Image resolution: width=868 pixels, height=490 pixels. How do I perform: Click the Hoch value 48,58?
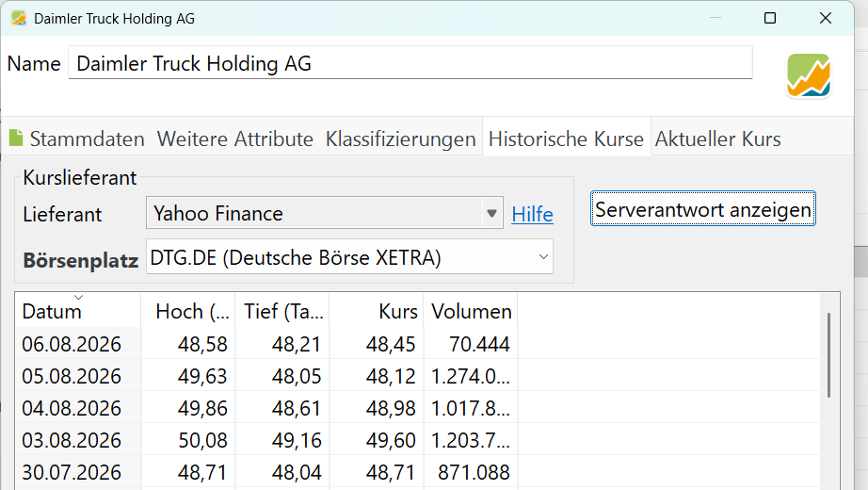(202, 344)
